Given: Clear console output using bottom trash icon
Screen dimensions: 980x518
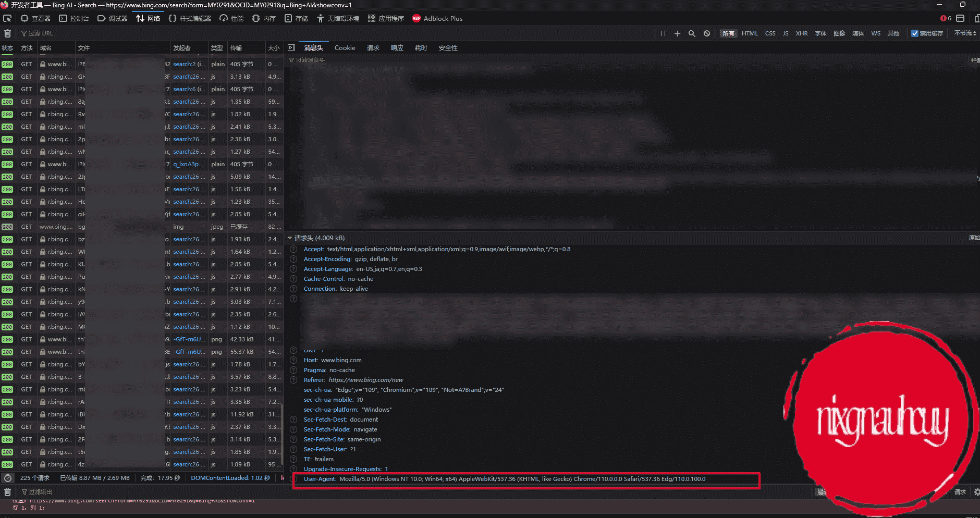Looking at the screenshot, I should pos(7,492).
